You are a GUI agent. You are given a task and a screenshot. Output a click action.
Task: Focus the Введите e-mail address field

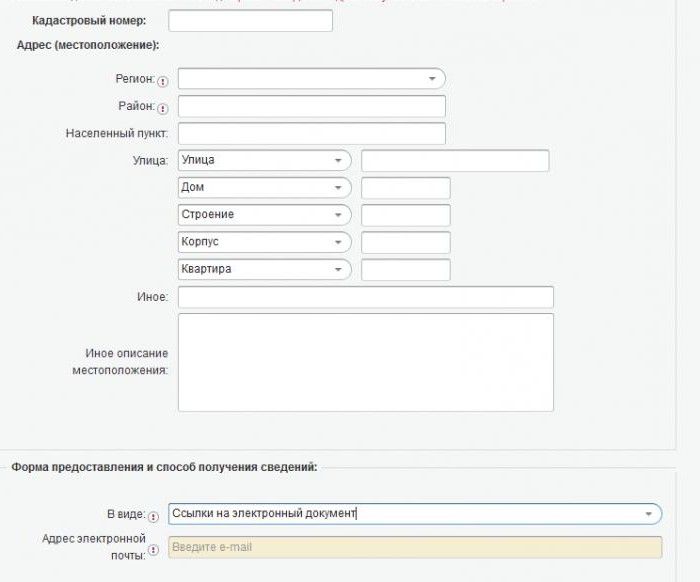tap(415, 547)
